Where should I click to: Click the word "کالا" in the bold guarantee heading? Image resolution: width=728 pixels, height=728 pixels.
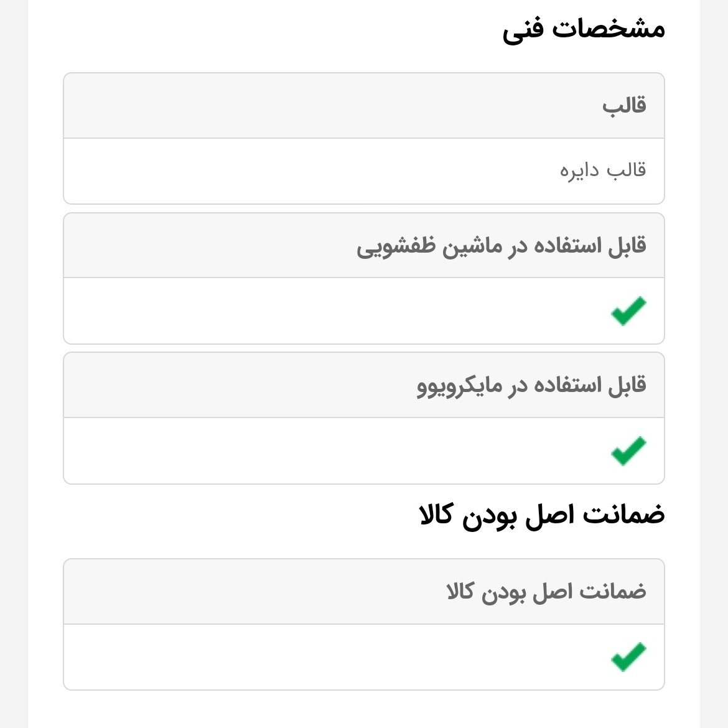[x=439, y=515]
